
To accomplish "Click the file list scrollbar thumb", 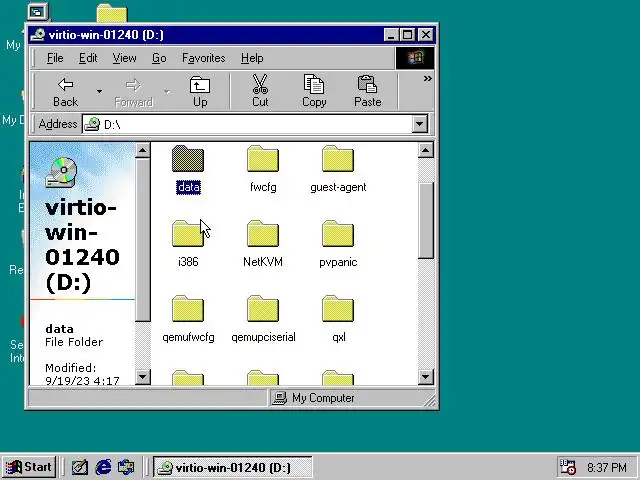I will (425, 220).
